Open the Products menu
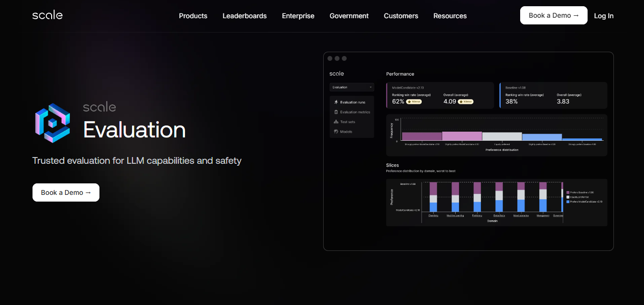This screenshot has height=305, width=644. click(x=193, y=16)
